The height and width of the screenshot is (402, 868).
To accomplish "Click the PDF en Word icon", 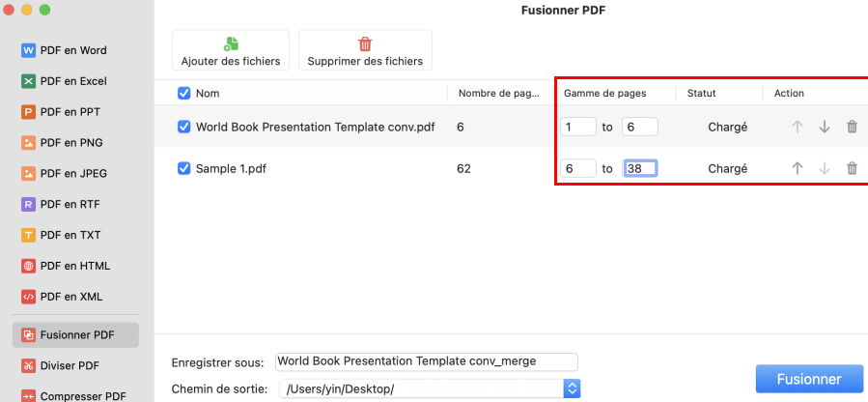I will [28, 50].
